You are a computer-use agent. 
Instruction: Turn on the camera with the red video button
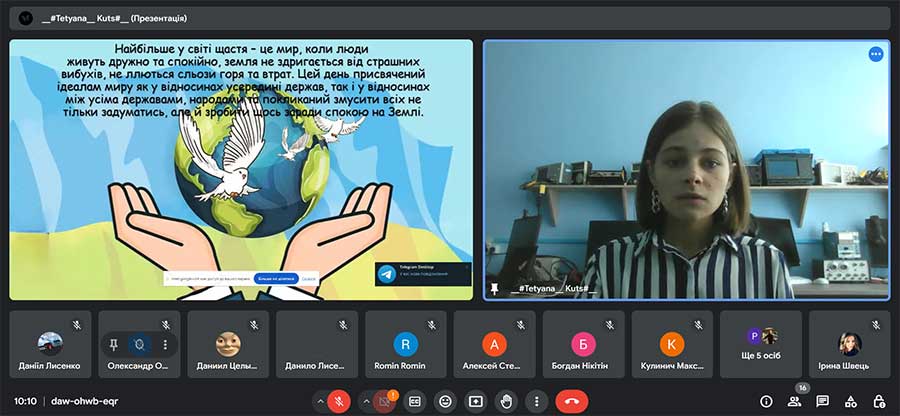click(x=385, y=401)
